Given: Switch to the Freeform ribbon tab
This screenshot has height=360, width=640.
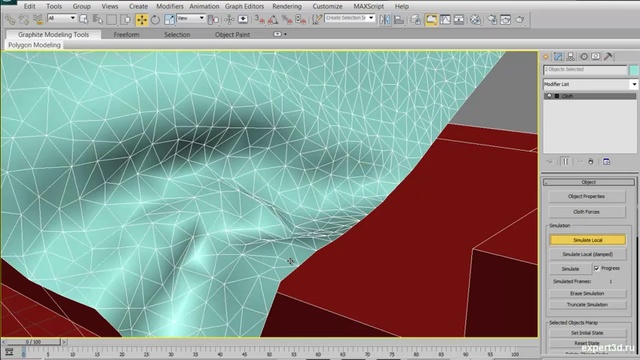Looking at the screenshot, I should (x=127, y=35).
